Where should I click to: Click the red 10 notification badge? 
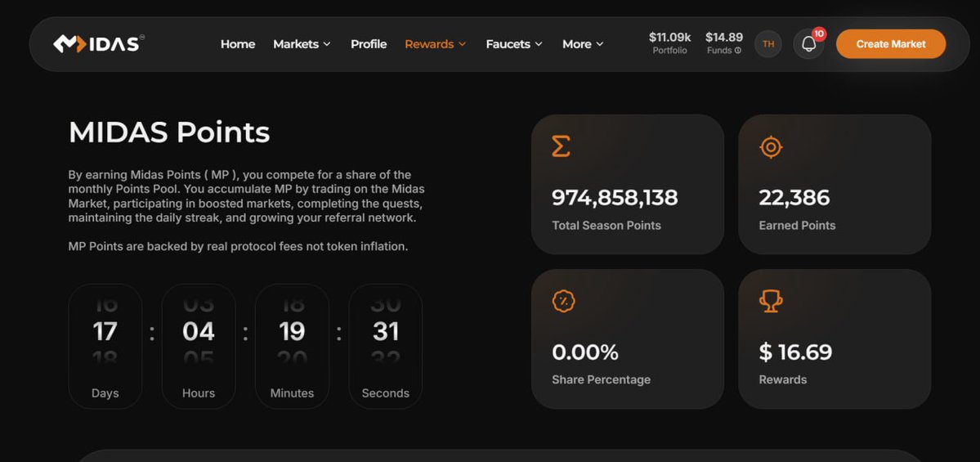tap(819, 34)
